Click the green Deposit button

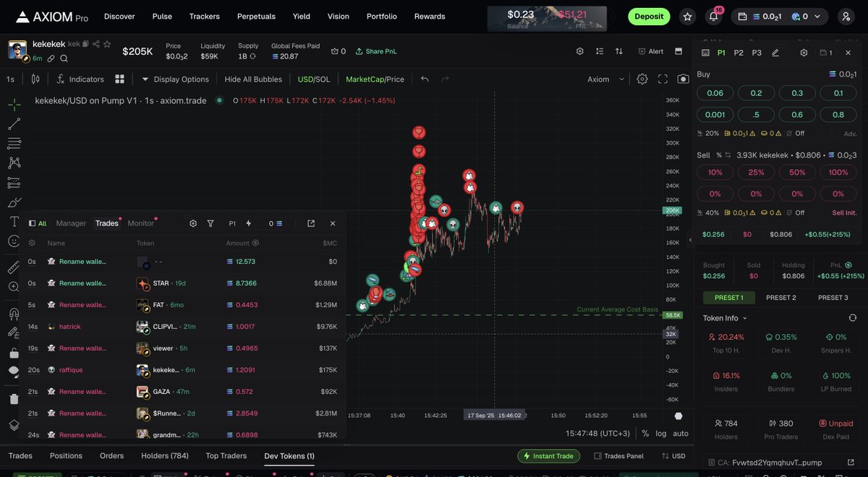(x=649, y=17)
